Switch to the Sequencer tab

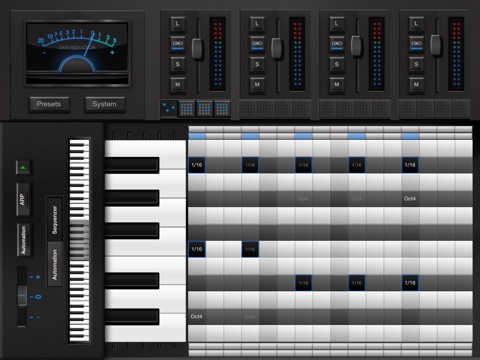point(55,219)
